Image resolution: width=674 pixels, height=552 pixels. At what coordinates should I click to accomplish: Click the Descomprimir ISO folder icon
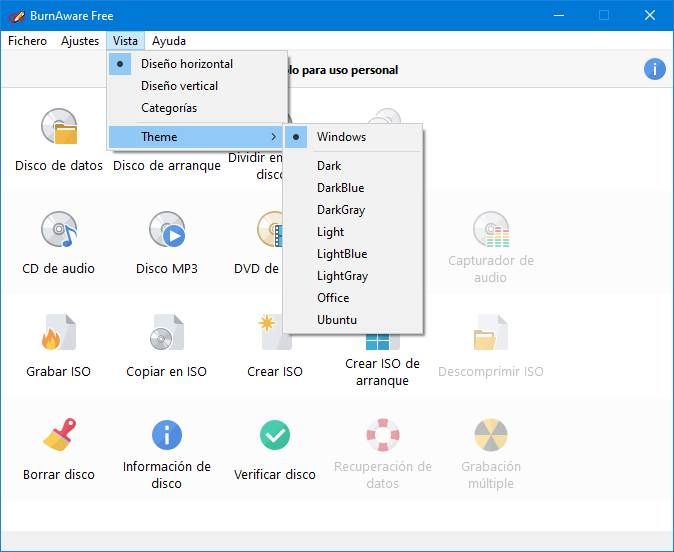point(491,332)
